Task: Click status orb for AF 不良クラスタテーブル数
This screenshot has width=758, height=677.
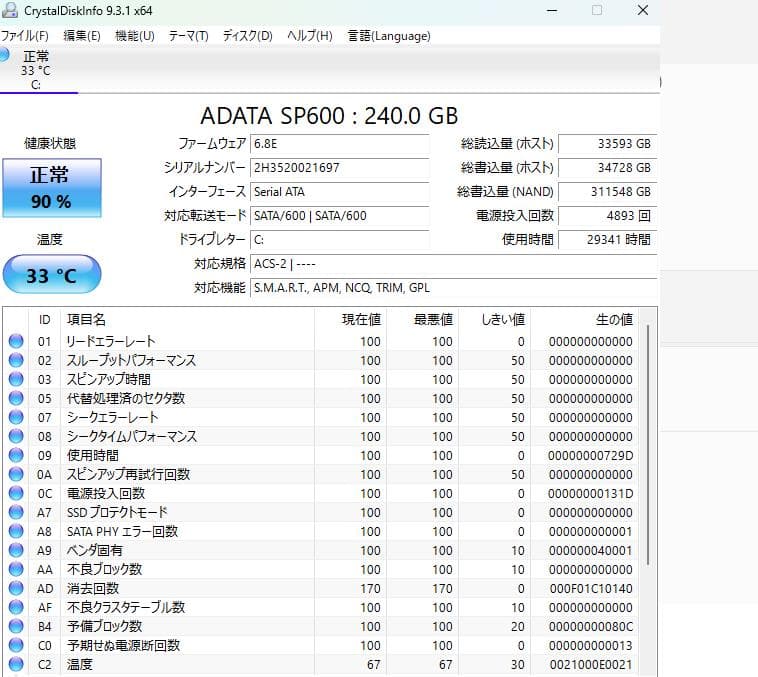Action: (16, 607)
